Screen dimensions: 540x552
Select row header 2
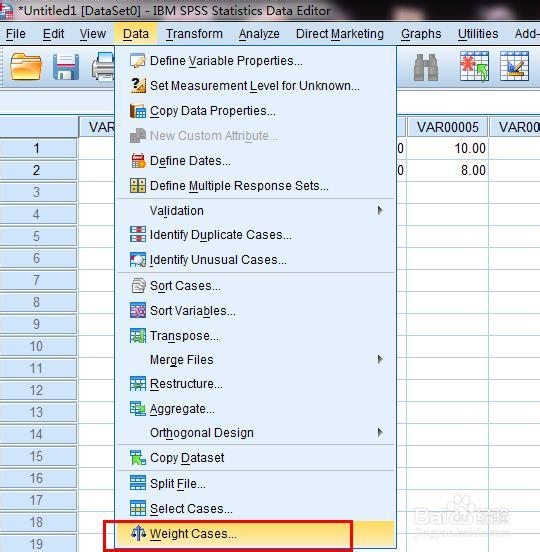click(x=38, y=170)
